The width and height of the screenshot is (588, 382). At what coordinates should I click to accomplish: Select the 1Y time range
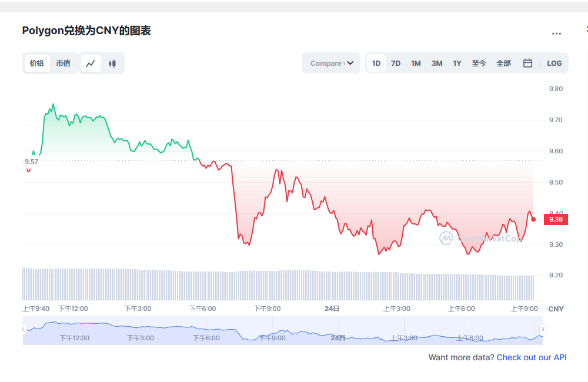(457, 63)
